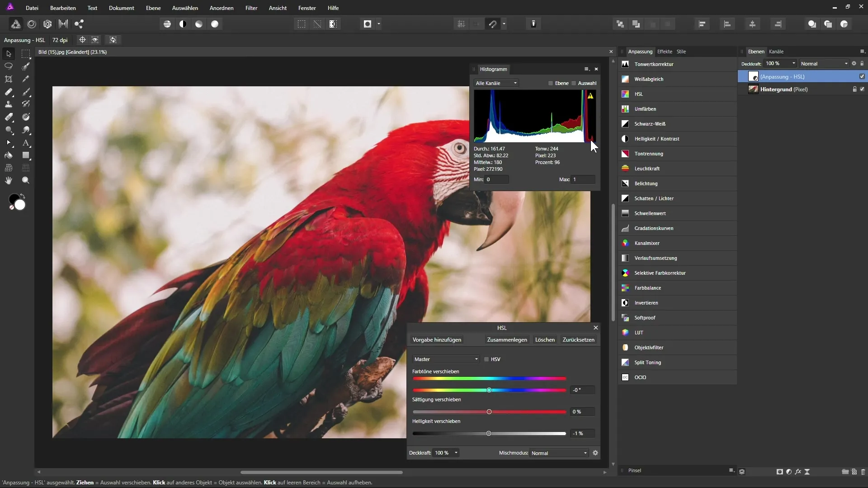
Task: Switch to Tone Mapping Persona
Action: 63,24
